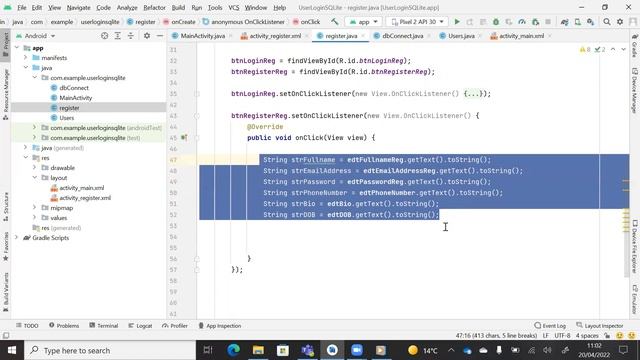Expand the manifests folder
This screenshot has width=640, height=360.
point(26,58)
